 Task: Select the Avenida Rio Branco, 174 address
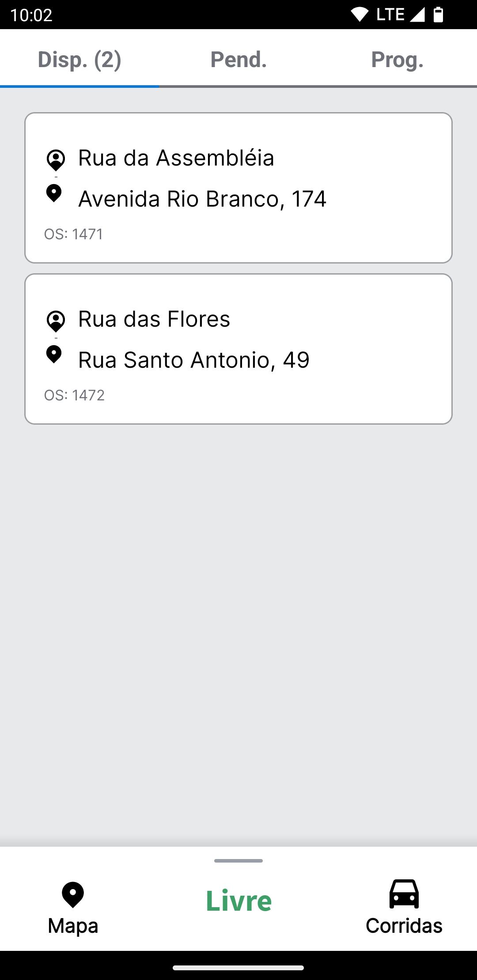click(x=202, y=199)
